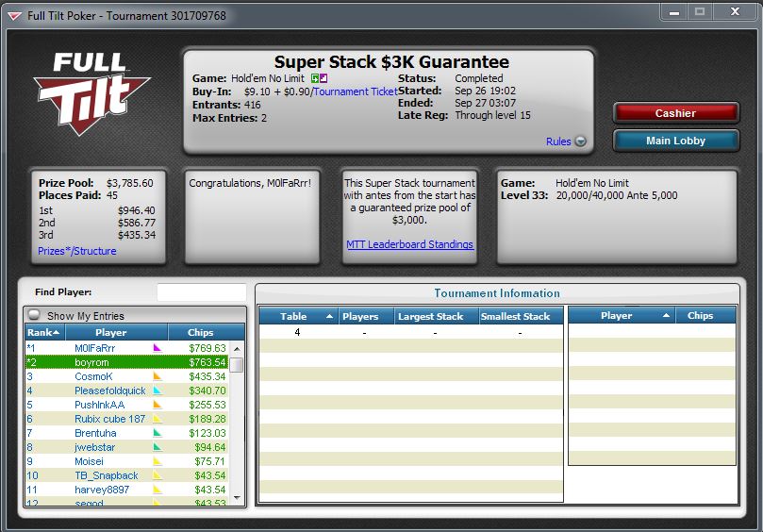Select player Pleasefoldquick
Screen dimensions: 763x532
tap(126, 391)
